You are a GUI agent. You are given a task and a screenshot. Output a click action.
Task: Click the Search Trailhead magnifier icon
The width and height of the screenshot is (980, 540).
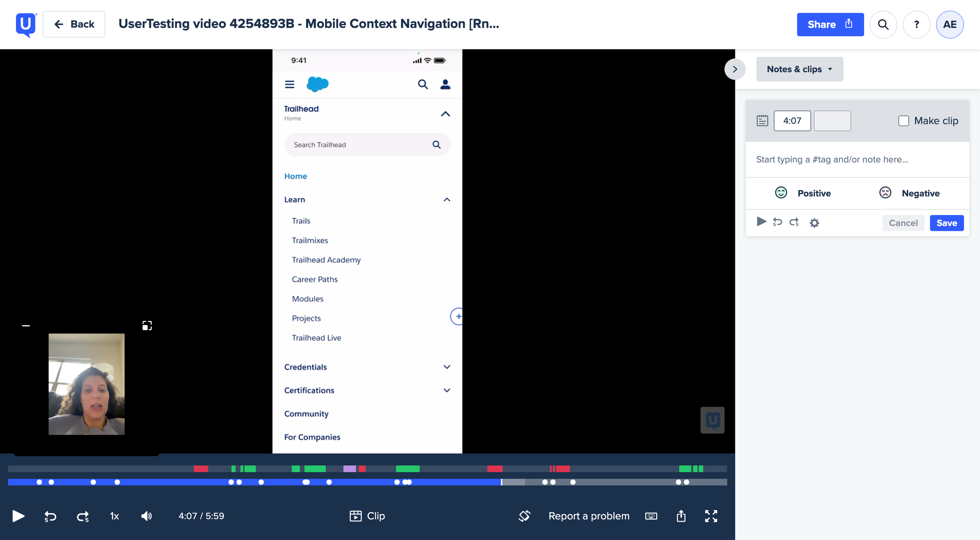tap(437, 145)
